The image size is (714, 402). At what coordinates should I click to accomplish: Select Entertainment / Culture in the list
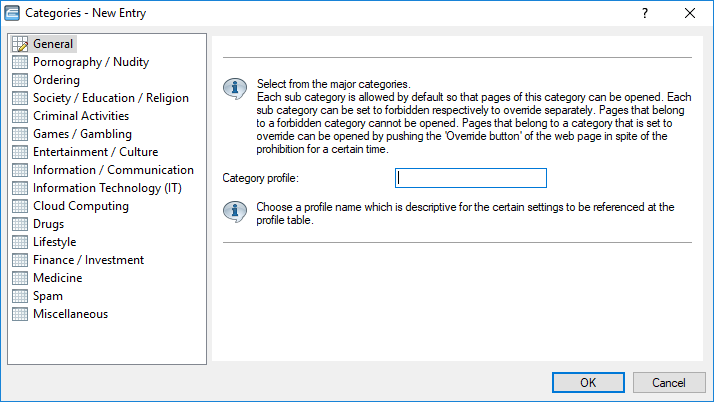[x=96, y=152]
